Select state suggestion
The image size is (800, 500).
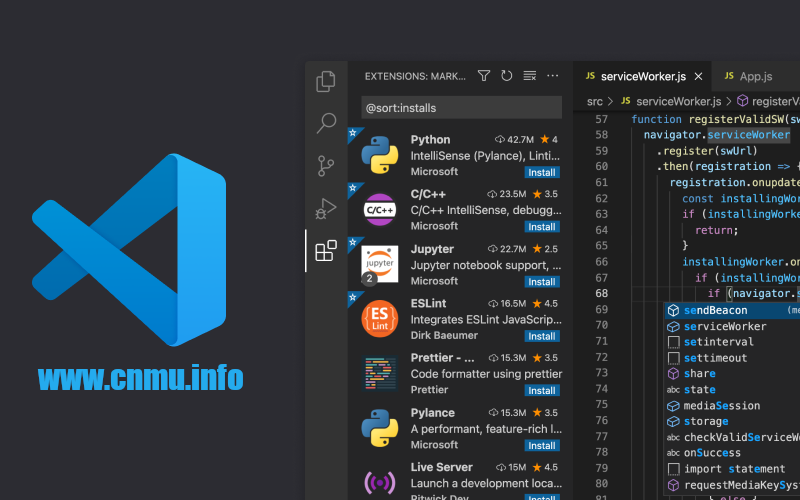pyautogui.click(x=732, y=390)
